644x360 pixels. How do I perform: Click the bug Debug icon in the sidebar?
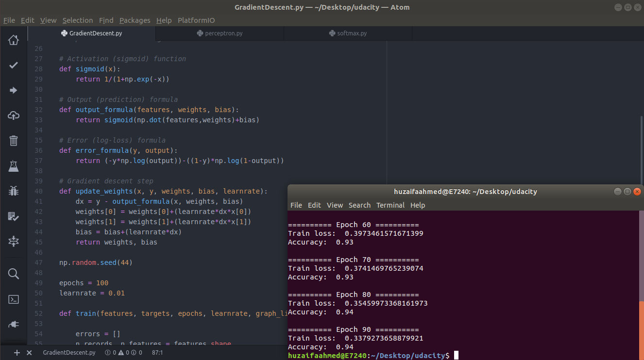14,191
